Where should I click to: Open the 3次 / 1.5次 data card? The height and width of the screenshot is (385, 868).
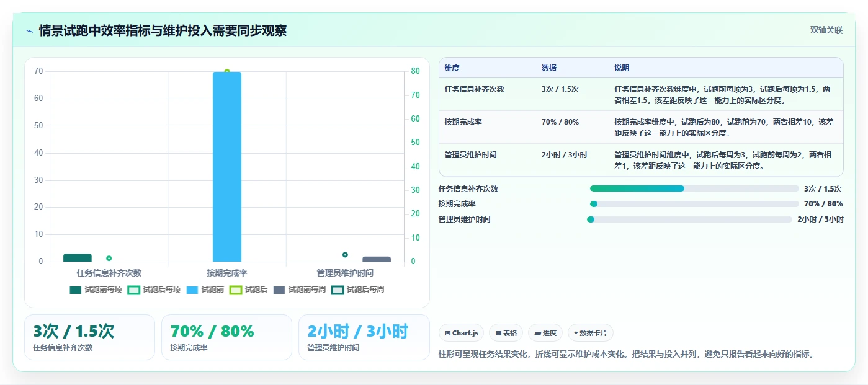click(x=90, y=337)
